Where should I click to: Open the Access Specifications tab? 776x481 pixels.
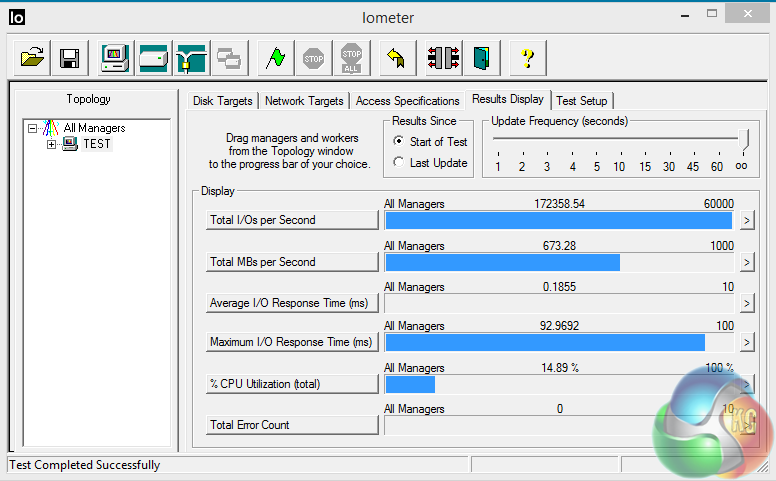coord(407,101)
